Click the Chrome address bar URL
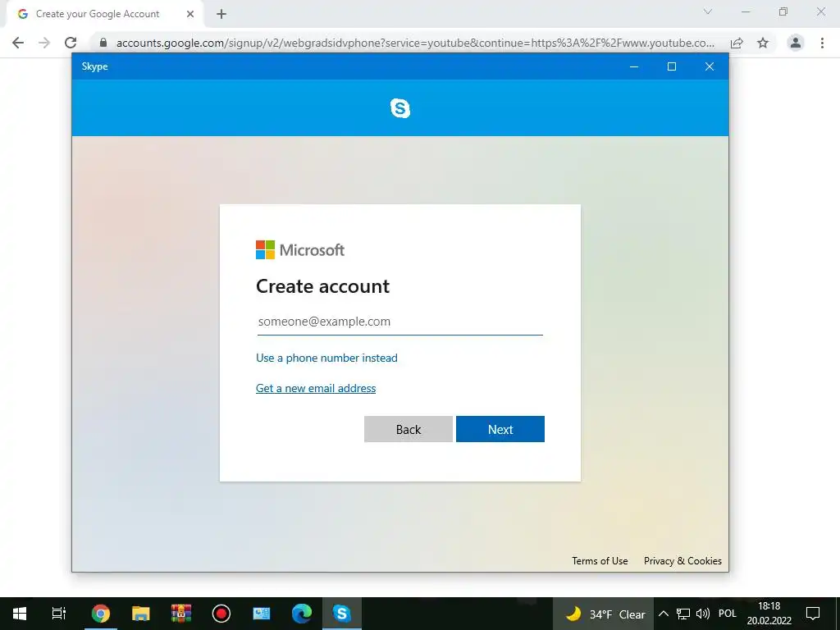The image size is (840, 630). [x=415, y=43]
